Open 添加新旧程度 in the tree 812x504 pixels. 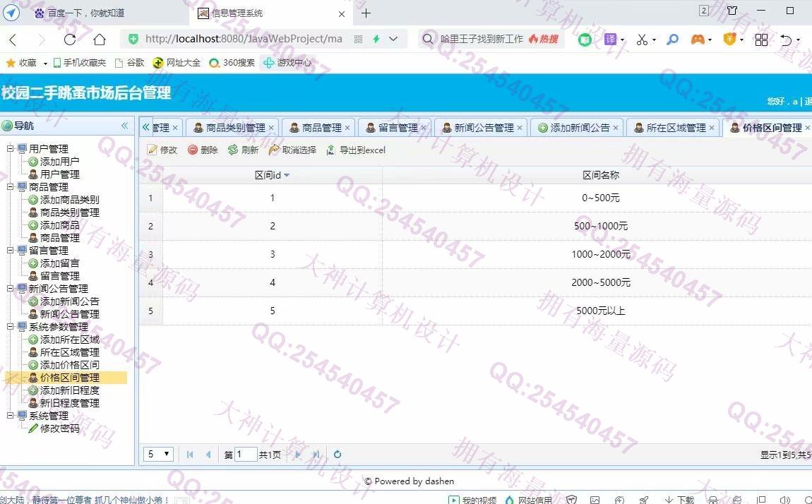click(69, 390)
